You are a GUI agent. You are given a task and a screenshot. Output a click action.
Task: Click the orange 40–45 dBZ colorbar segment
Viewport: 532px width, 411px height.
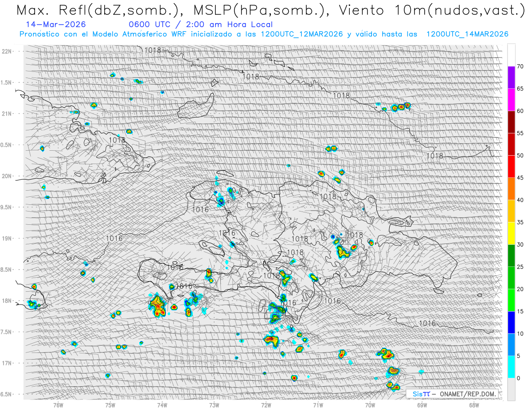(x=511, y=189)
